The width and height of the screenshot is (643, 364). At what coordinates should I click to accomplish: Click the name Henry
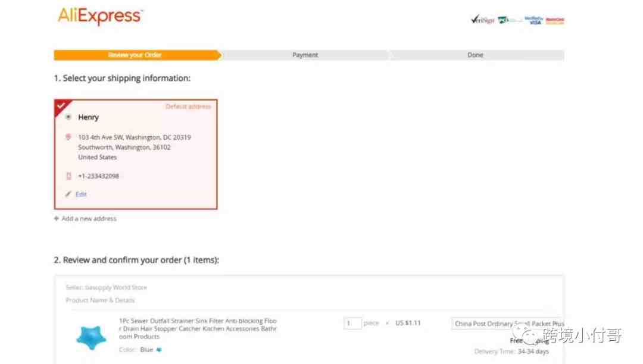coord(89,117)
